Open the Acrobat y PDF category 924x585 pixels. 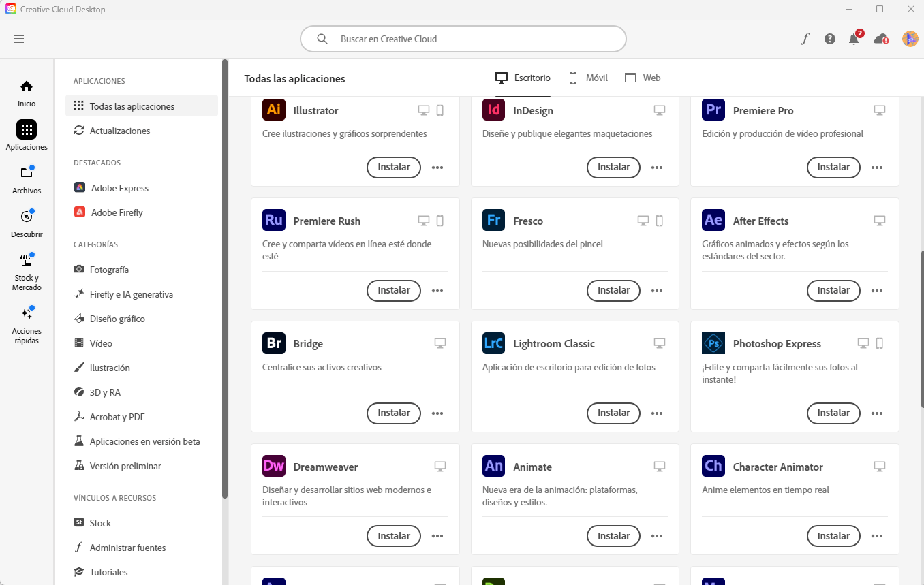click(x=142, y=417)
